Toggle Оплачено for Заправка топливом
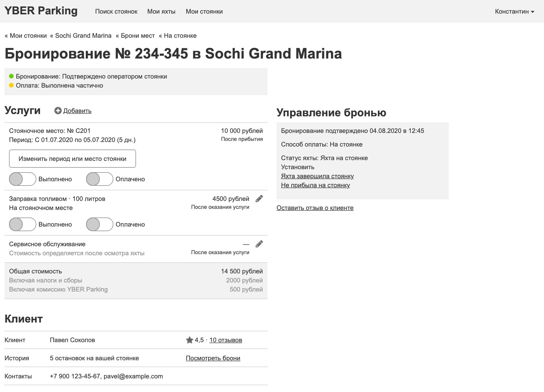 coord(100,224)
